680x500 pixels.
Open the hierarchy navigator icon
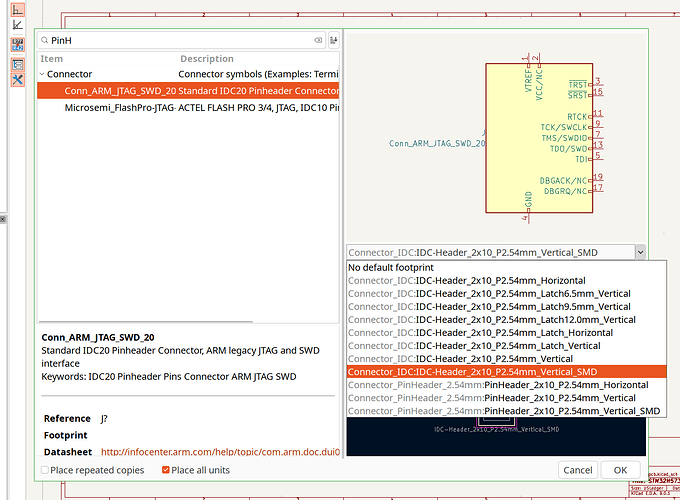tap(18, 65)
